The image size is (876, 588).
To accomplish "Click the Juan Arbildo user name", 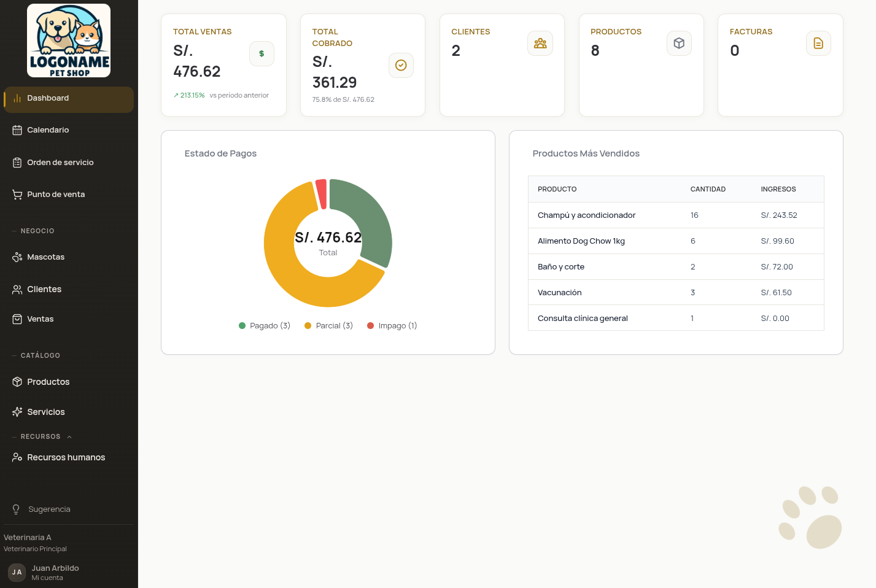I will click(x=55, y=568).
